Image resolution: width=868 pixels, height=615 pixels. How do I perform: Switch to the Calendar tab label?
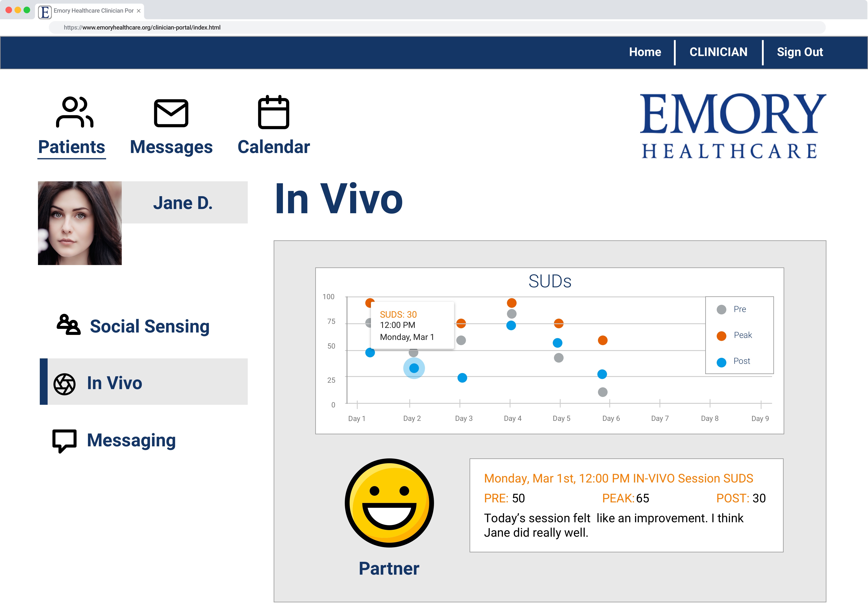tap(273, 147)
